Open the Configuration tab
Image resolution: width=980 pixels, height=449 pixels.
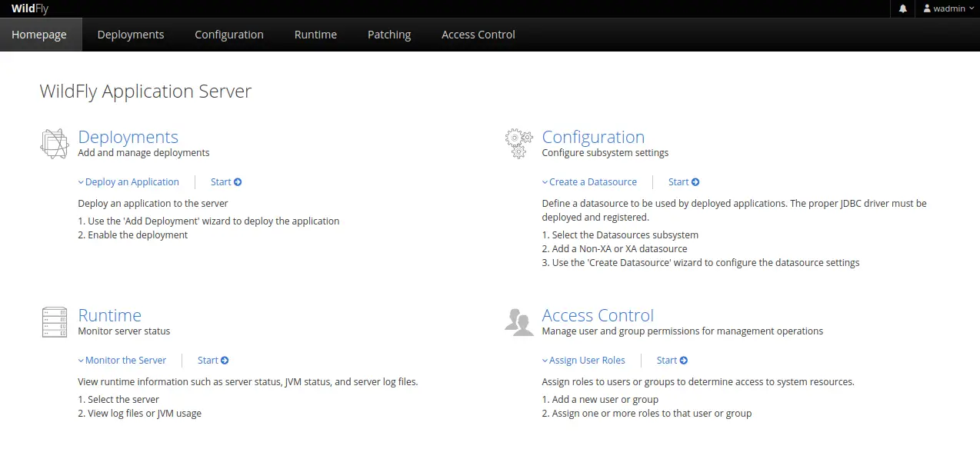point(229,35)
